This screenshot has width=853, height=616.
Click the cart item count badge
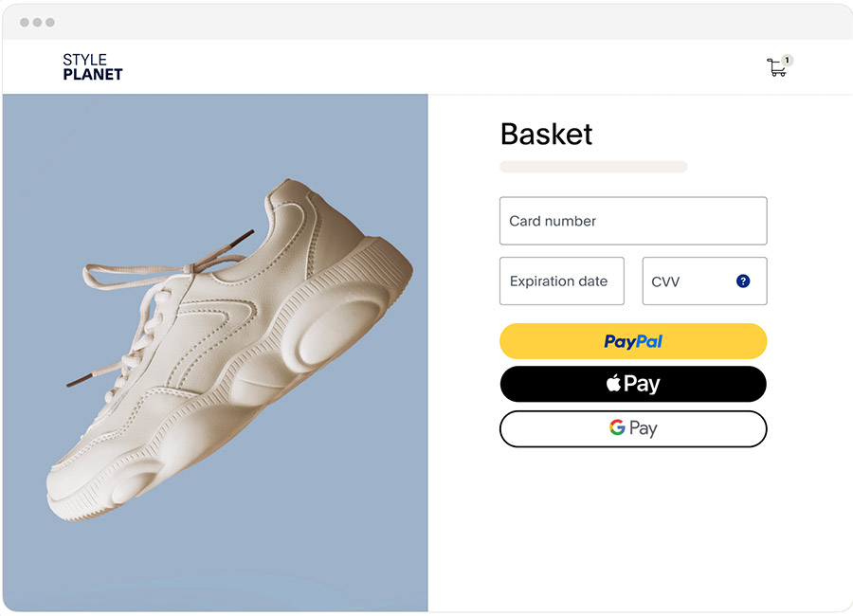pos(787,60)
